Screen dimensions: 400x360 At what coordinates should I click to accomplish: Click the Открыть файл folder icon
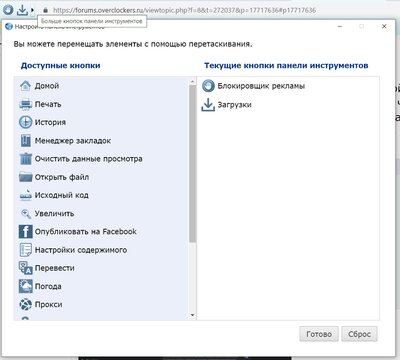tap(25, 177)
